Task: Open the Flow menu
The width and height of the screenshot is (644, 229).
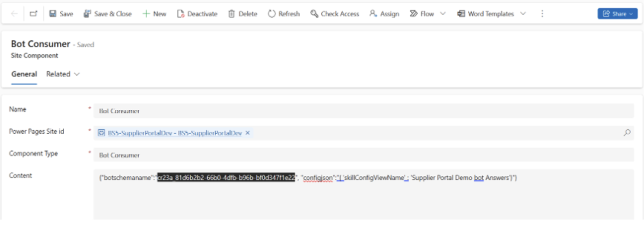Action: tap(422, 14)
